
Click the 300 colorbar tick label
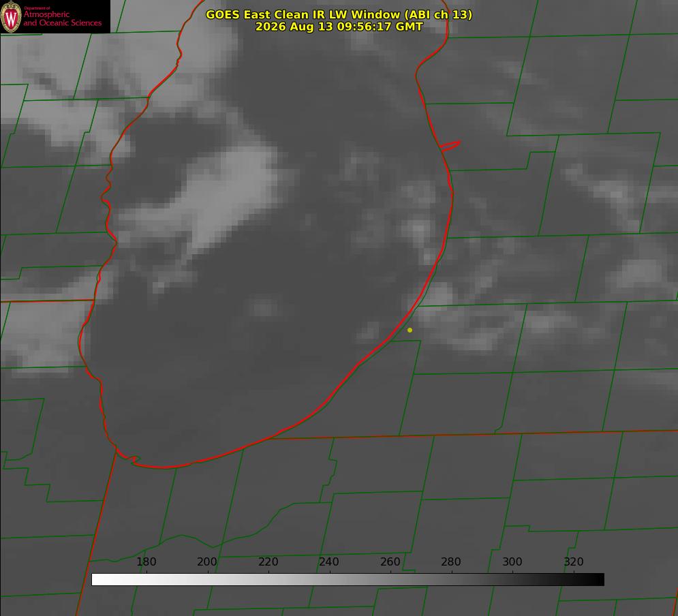512,561
